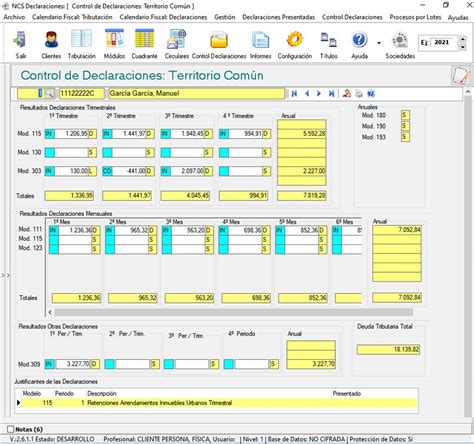
Task: Open the Sociedades toolbar icon
Action: 400,41
